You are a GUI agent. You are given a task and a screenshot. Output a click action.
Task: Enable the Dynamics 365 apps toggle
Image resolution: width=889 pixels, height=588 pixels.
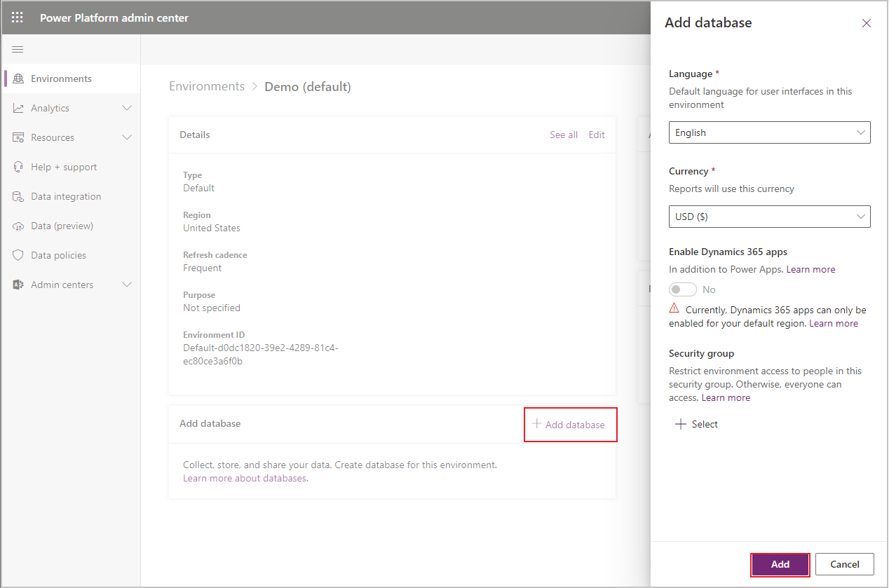pyautogui.click(x=682, y=289)
